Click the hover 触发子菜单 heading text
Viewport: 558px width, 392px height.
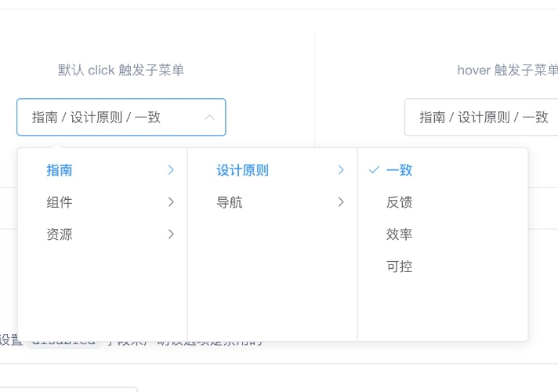tap(507, 71)
